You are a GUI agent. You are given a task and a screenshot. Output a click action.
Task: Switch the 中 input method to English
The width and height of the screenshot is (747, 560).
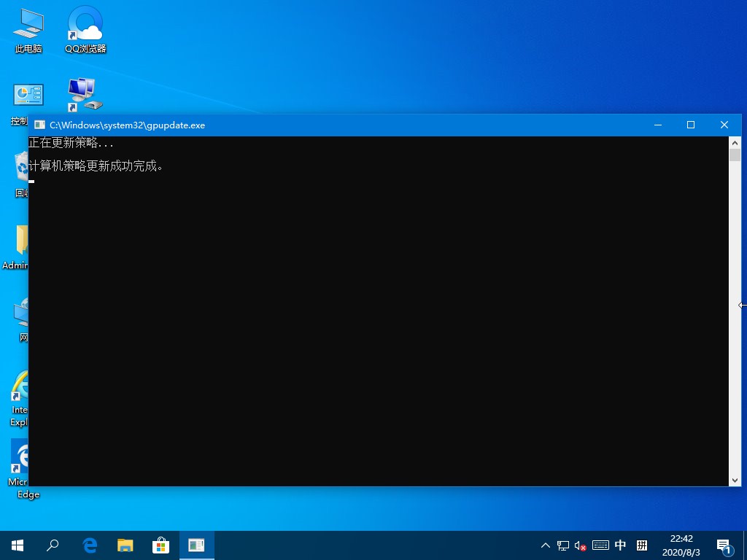(620, 545)
